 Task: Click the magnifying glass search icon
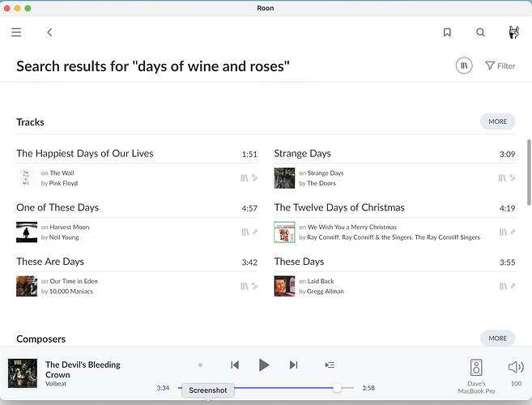point(480,32)
